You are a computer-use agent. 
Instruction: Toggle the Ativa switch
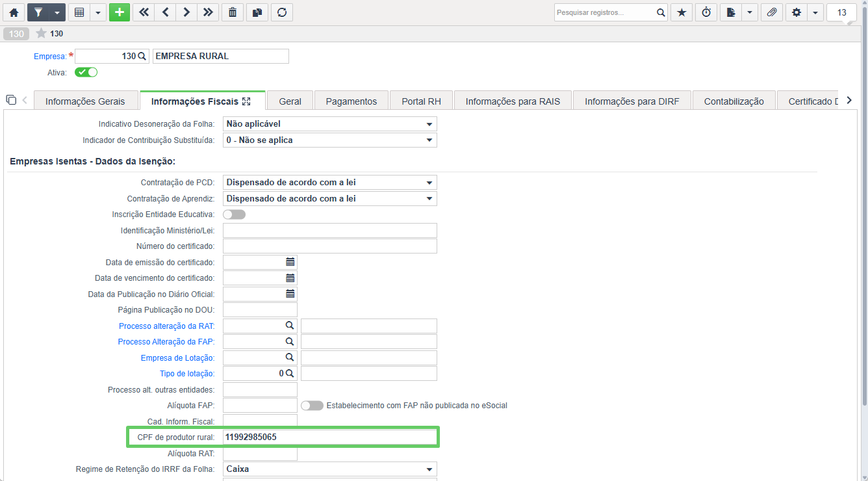[x=86, y=72]
